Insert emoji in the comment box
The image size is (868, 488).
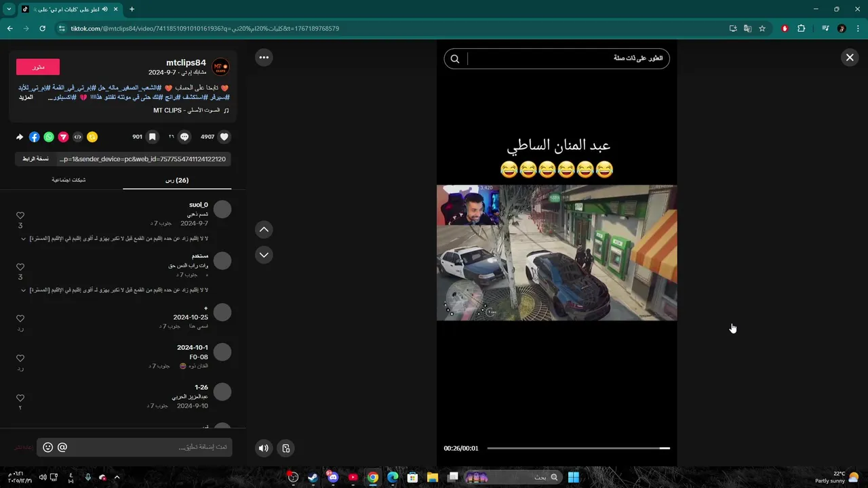pos(47,447)
